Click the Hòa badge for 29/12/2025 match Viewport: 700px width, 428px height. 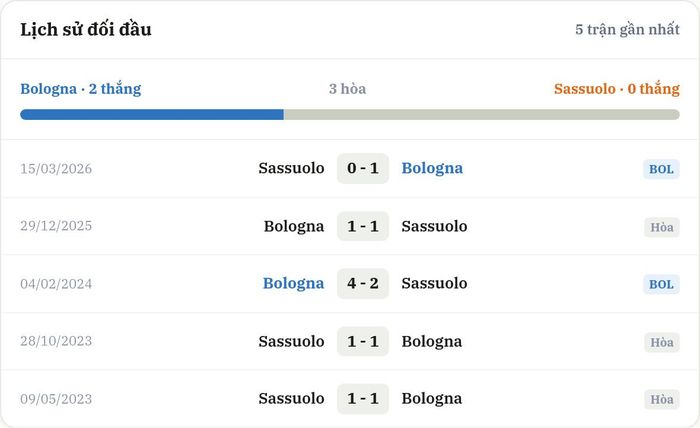(x=662, y=227)
